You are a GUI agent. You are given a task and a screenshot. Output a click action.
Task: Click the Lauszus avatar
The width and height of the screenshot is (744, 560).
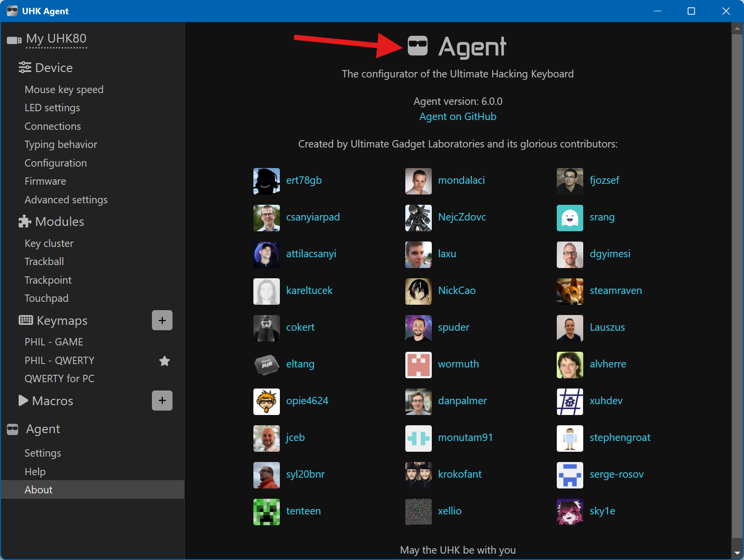(x=570, y=328)
